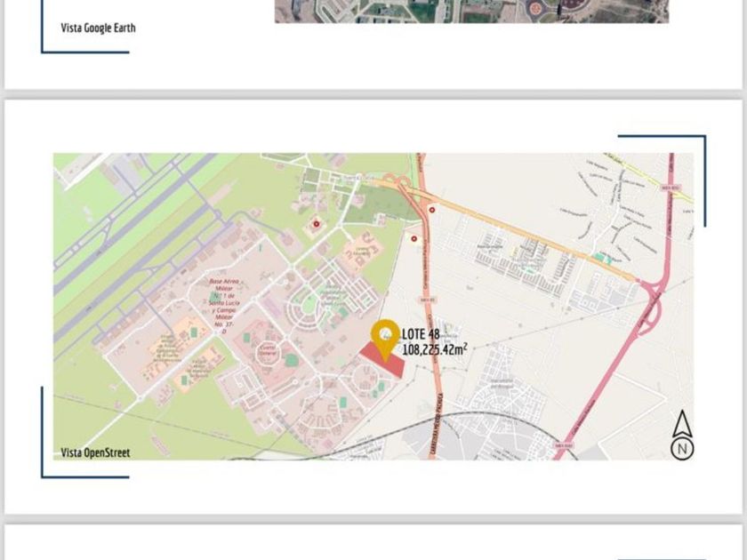Click the Vista Google Earth caption
Screen dimensions: 747x560
[x=98, y=28]
